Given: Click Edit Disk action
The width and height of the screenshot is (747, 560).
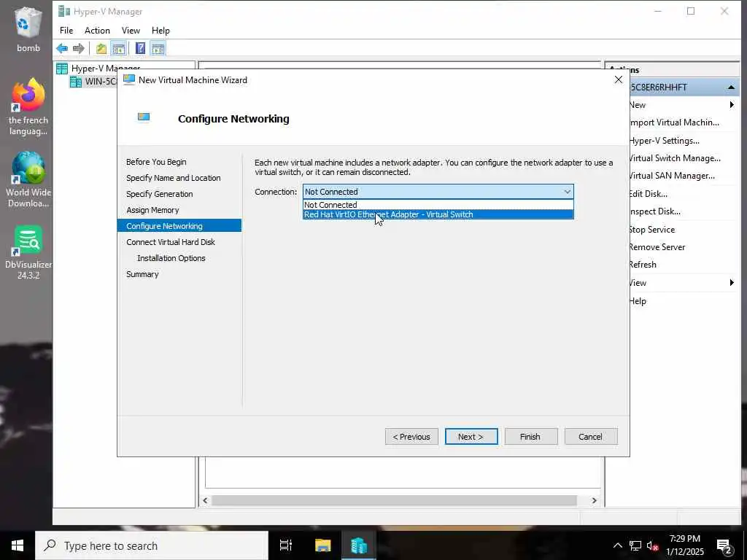Looking at the screenshot, I should pyautogui.click(x=649, y=194).
